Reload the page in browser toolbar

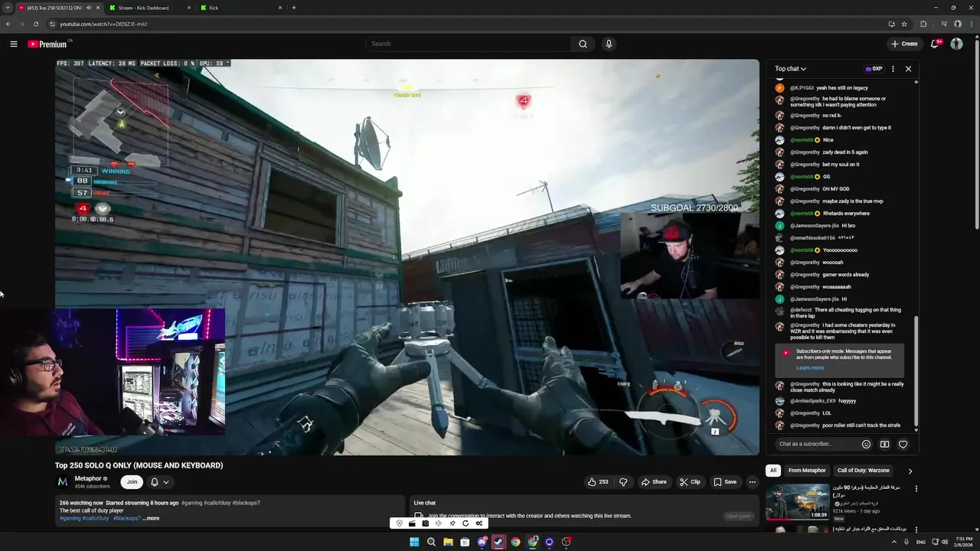[35, 24]
